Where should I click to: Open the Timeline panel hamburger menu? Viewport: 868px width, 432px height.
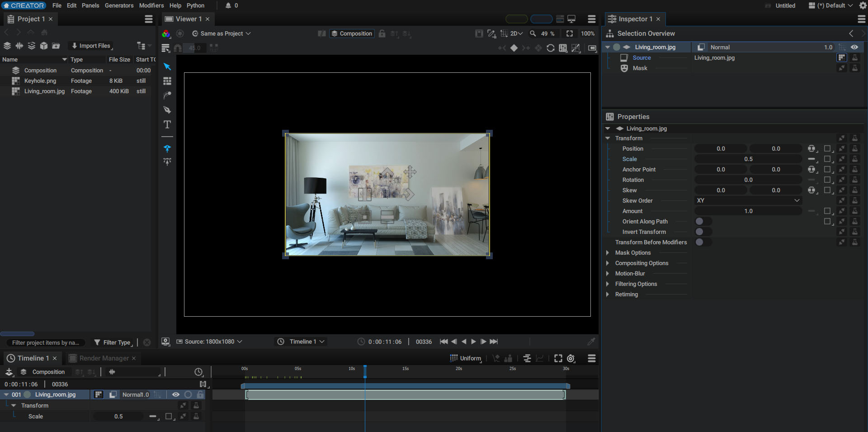(592, 358)
